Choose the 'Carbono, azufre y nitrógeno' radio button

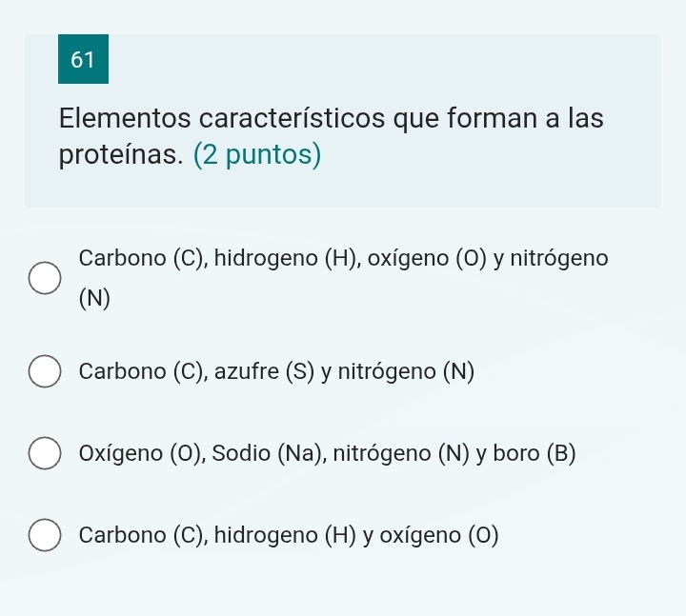(x=43, y=371)
